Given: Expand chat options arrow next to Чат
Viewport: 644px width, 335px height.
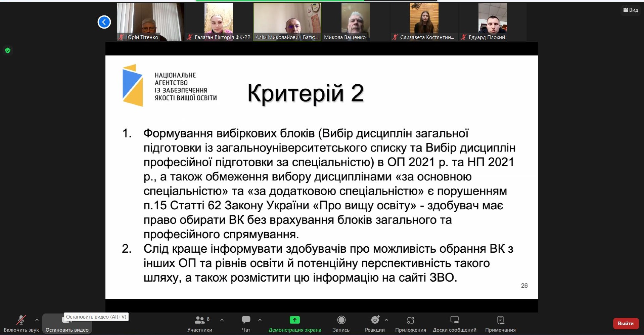Looking at the screenshot, I should 260,320.
